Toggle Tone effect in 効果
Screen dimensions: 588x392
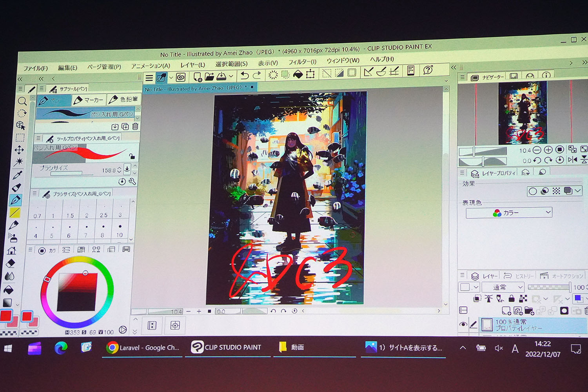(556, 191)
